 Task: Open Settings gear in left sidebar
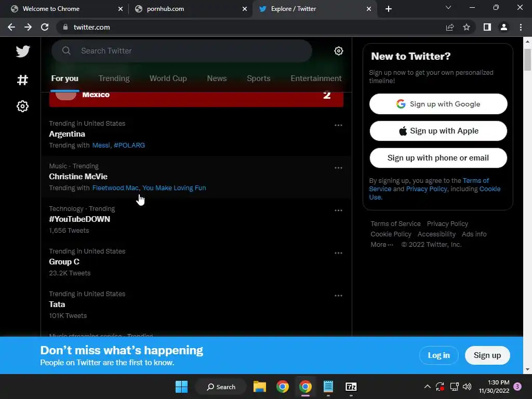pos(22,106)
